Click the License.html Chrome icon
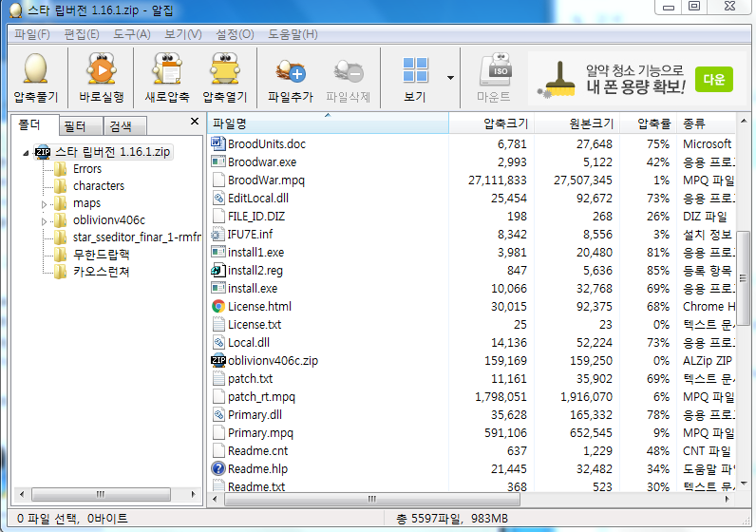756x532 pixels. pyautogui.click(x=218, y=306)
